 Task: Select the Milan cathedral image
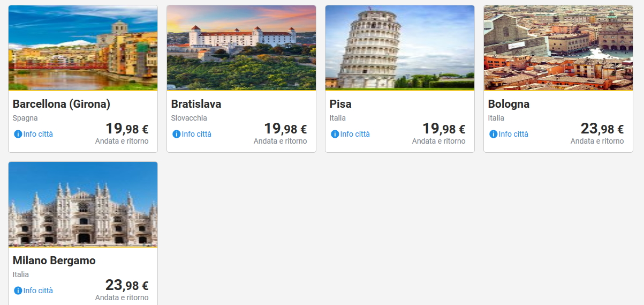click(x=83, y=204)
